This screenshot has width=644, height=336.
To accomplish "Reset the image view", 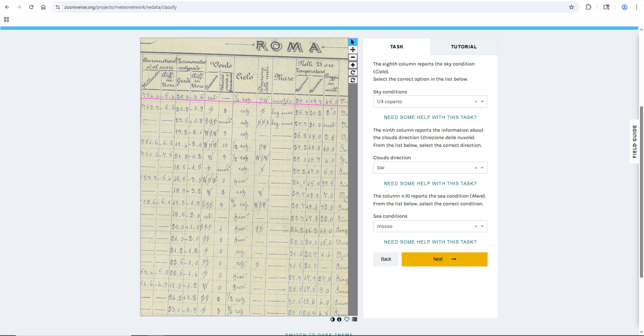I will click(353, 80).
